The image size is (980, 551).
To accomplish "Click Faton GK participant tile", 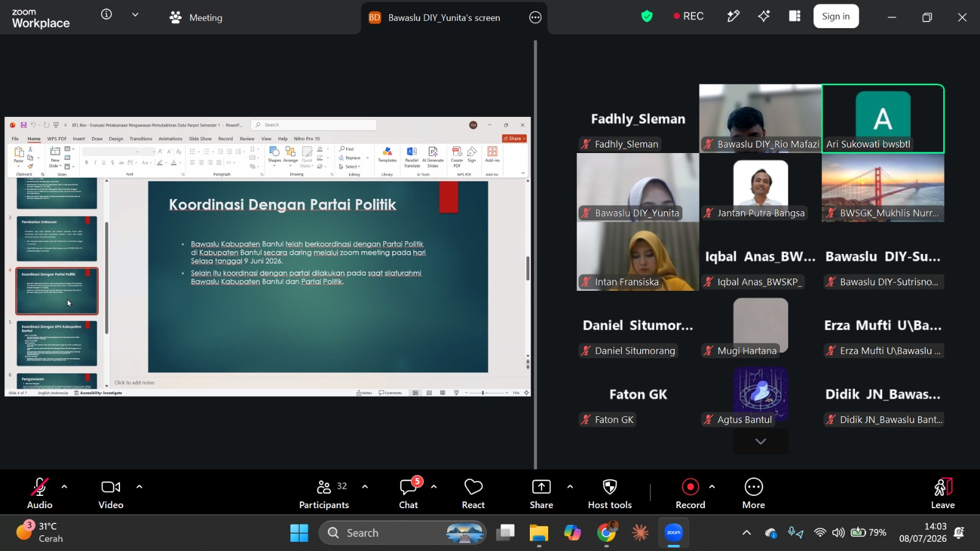I will tap(638, 394).
